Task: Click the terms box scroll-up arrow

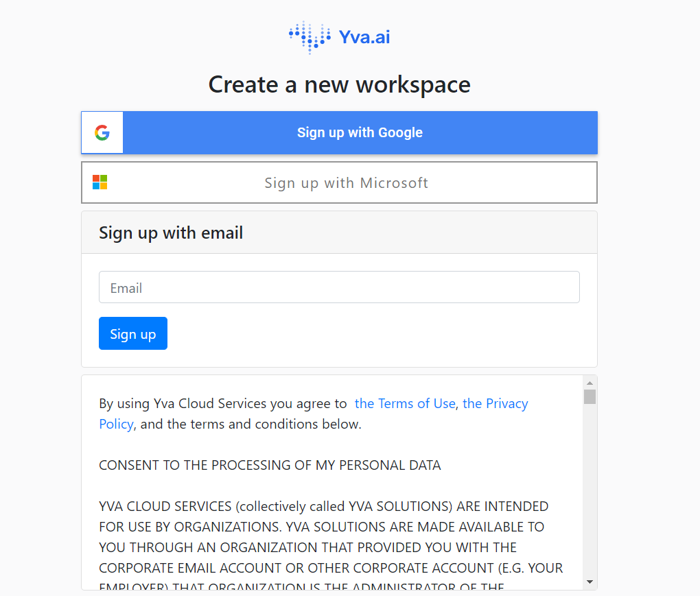Action: click(x=590, y=383)
